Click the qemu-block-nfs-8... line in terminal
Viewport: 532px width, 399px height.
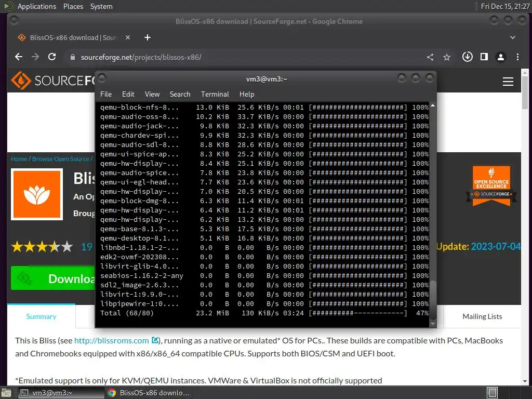click(264, 107)
